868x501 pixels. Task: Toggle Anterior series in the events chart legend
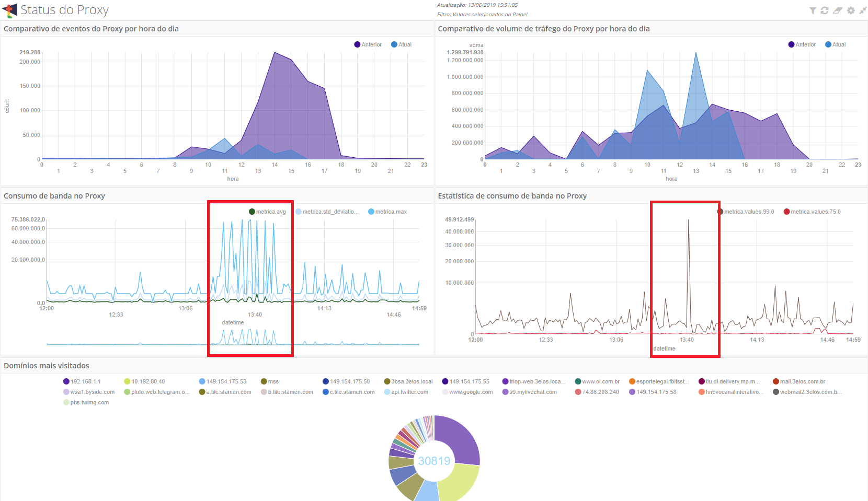368,44
